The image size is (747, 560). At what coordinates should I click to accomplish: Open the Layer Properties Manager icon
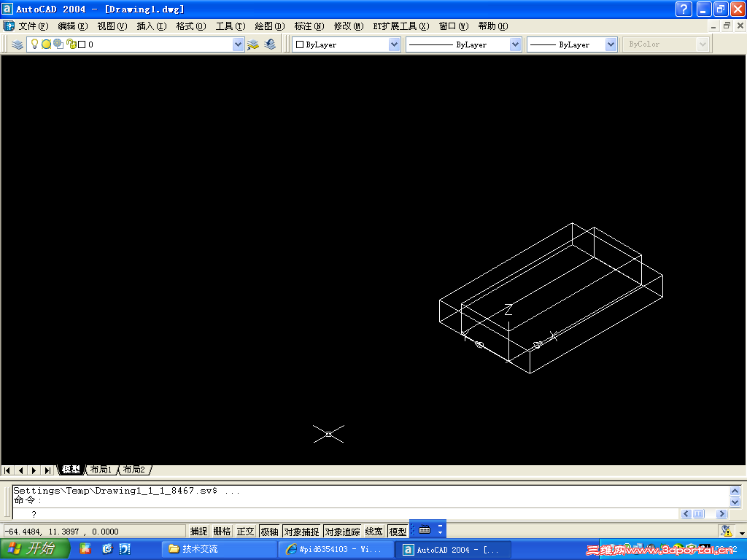(18, 44)
